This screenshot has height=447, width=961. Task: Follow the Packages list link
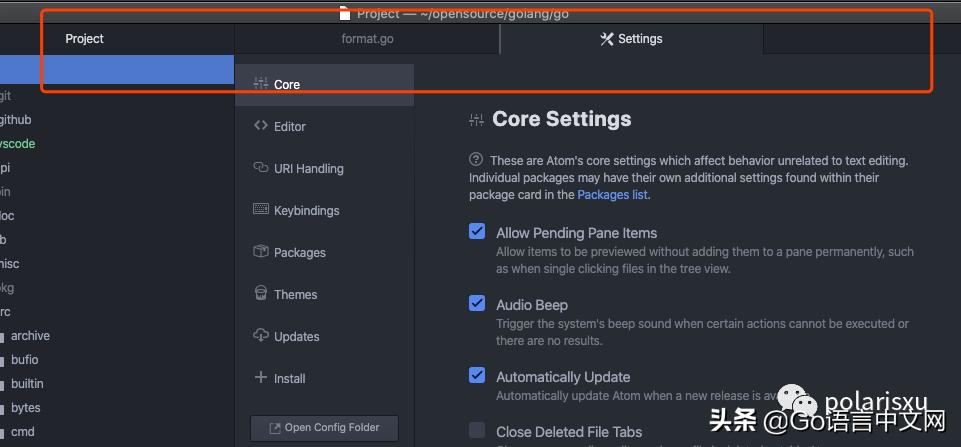coord(612,195)
